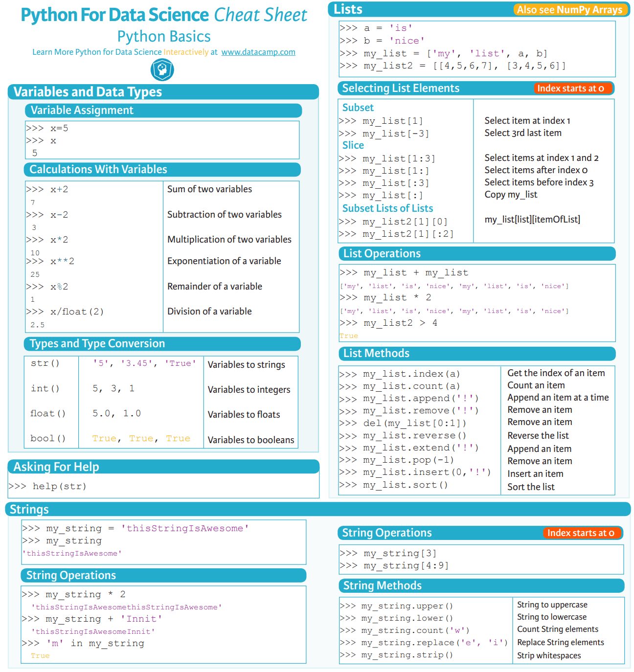Click the Lists 'Index starts at 0' badge
The height and width of the screenshot is (672, 634).
click(x=573, y=88)
